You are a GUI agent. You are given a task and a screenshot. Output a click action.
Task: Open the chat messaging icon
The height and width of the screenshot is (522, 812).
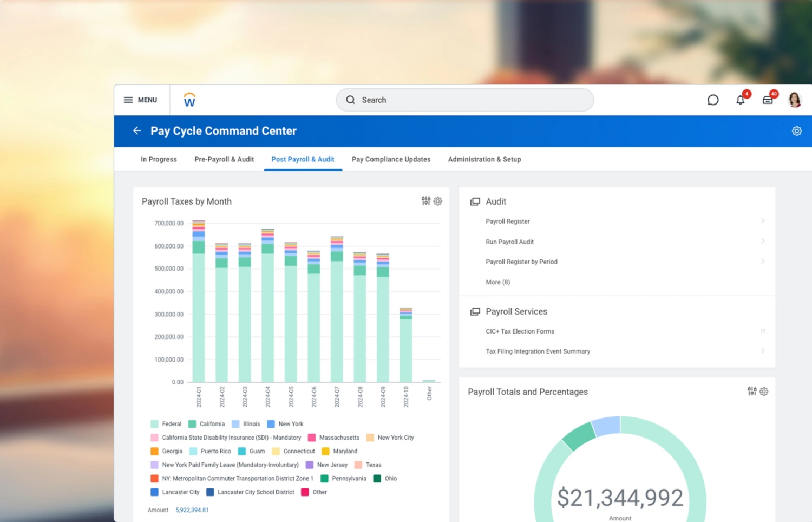click(713, 100)
